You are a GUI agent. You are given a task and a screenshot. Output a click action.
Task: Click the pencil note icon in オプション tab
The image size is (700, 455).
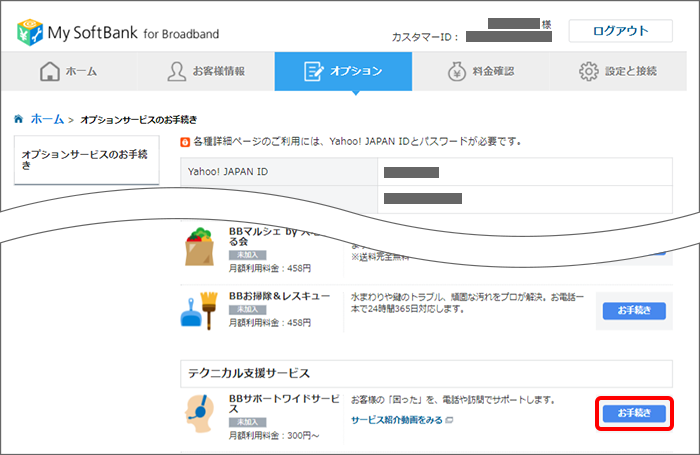coord(313,71)
